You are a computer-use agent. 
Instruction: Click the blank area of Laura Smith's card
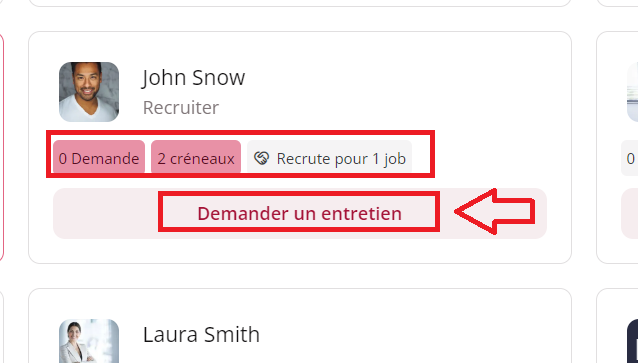407,334
